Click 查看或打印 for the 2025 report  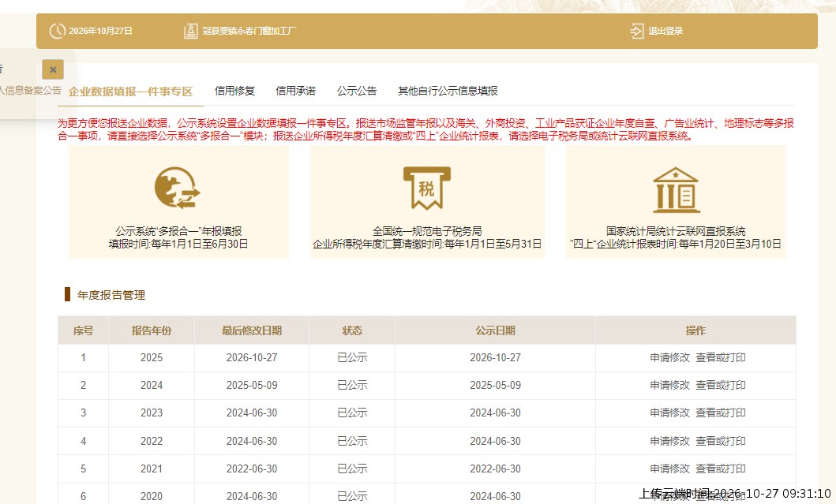(721, 357)
